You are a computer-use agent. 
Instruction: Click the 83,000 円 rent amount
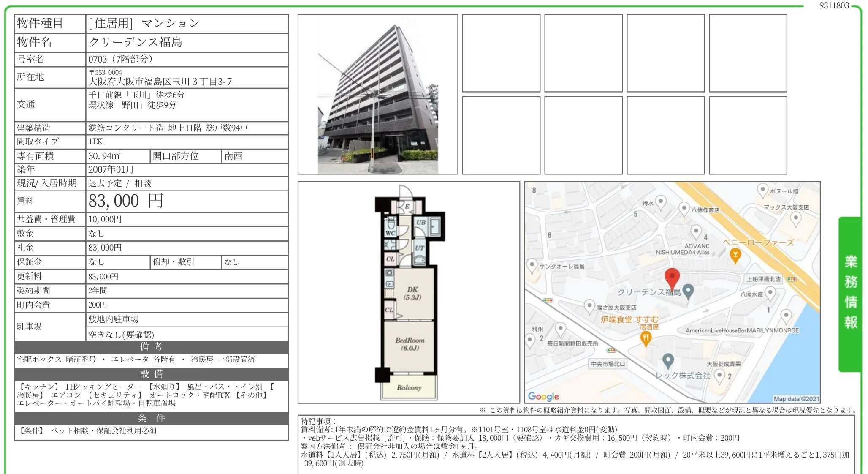126,201
